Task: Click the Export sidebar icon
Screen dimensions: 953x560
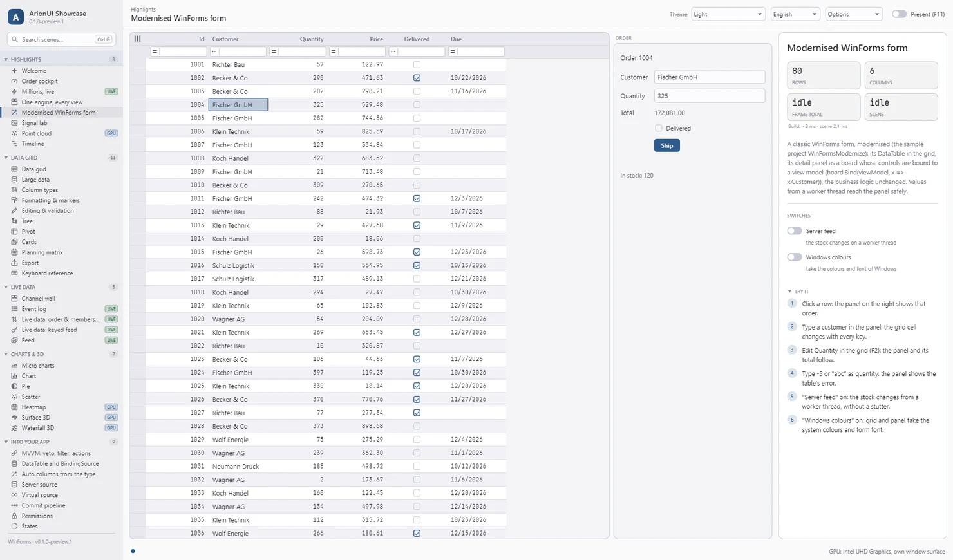Action: [x=14, y=263]
